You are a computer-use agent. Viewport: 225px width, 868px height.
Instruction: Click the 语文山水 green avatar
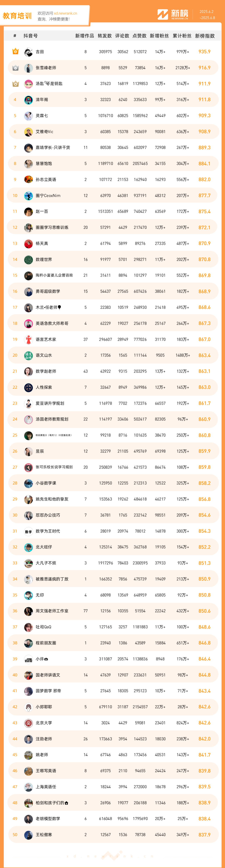[x=28, y=355]
